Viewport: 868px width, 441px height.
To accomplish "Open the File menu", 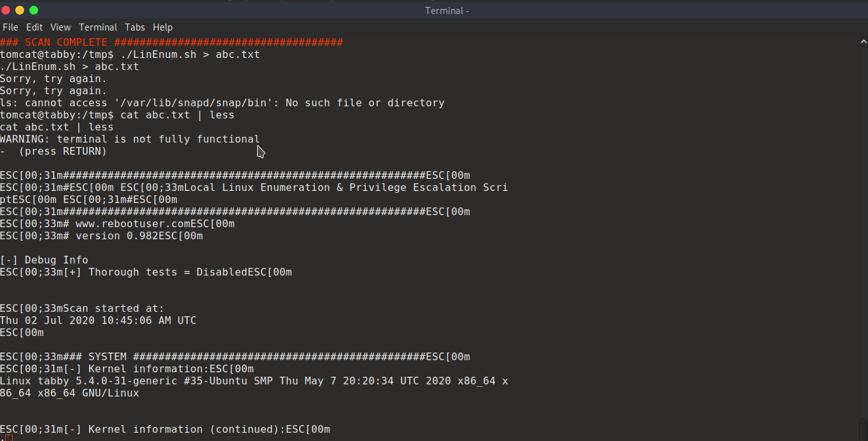I will (x=10, y=27).
